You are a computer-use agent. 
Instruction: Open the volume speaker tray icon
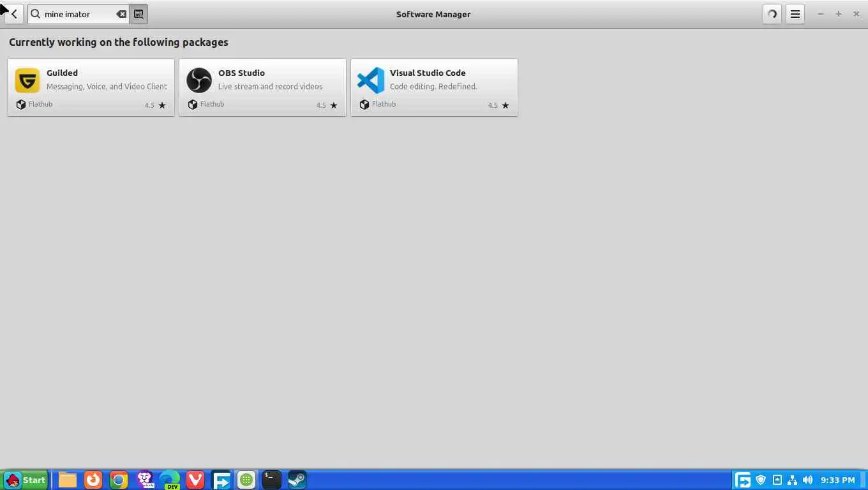click(x=808, y=480)
